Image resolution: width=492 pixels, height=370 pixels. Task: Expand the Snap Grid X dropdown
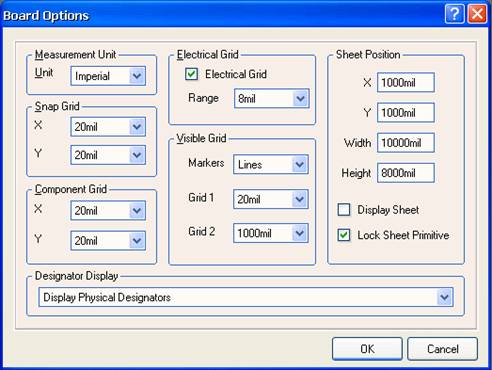[x=108, y=127]
